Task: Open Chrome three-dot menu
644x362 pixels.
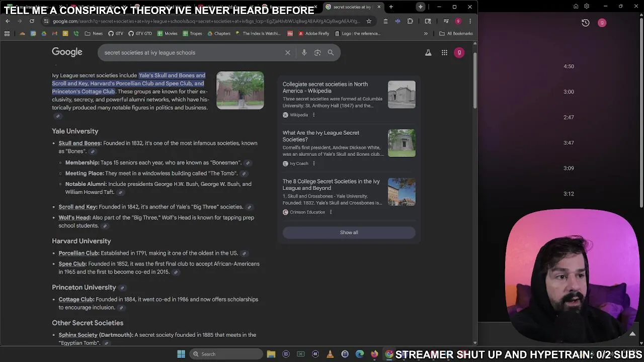Action: click(x=470, y=21)
